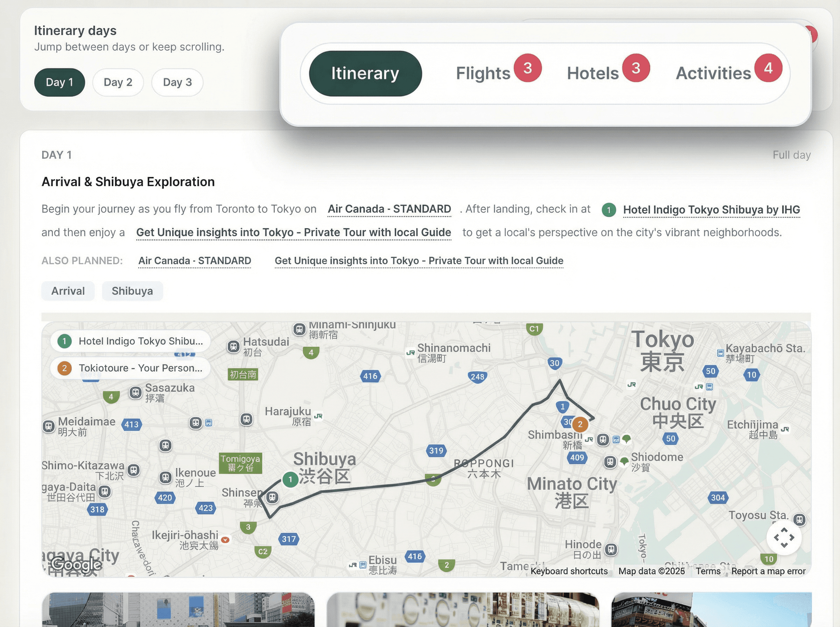The image size is (840, 627).
Task: Click the Google logo on the map
Action: coord(77,564)
